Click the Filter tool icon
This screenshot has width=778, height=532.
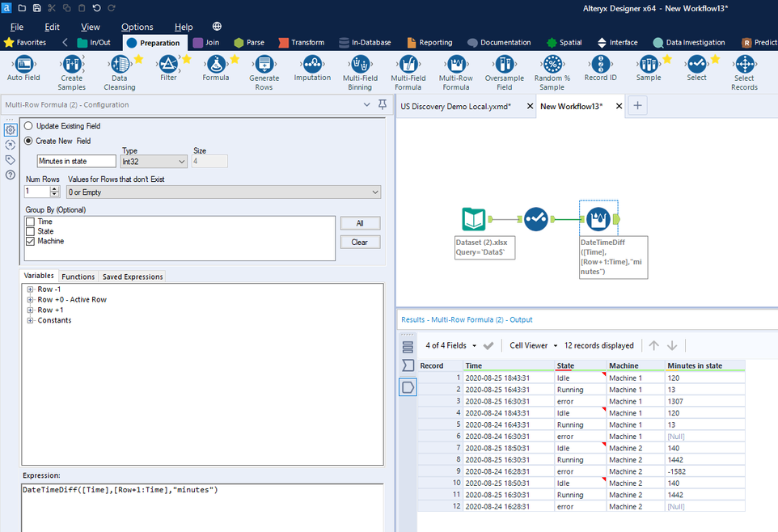(168, 65)
